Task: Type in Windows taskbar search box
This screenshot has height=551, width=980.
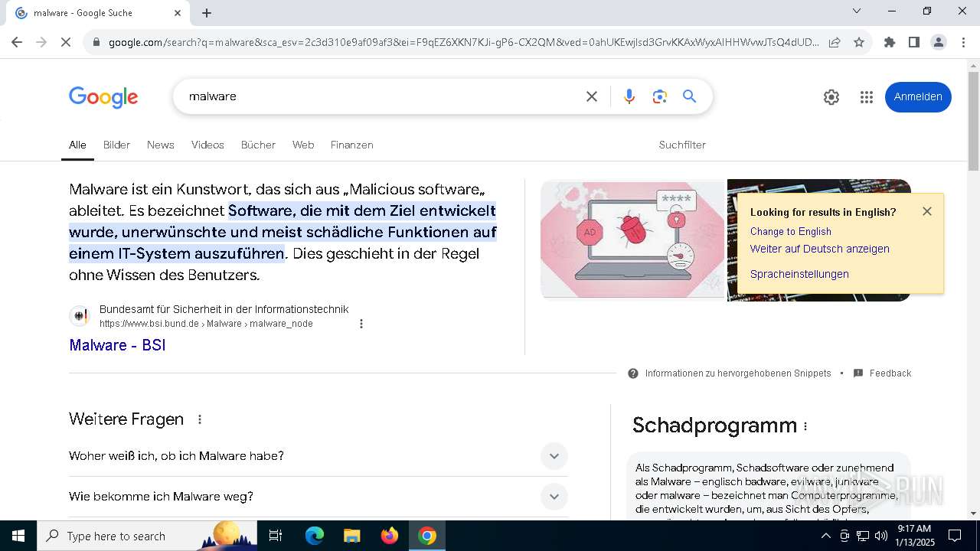Action: pyautogui.click(x=147, y=536)
